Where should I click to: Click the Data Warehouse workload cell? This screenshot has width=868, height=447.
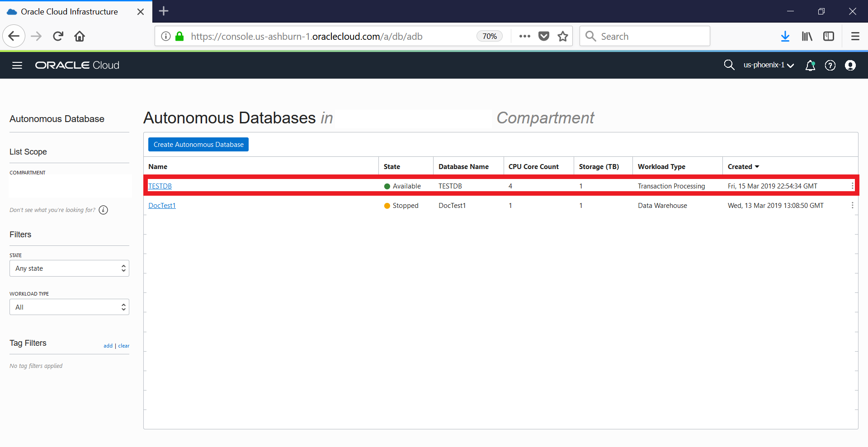[662, 206]
